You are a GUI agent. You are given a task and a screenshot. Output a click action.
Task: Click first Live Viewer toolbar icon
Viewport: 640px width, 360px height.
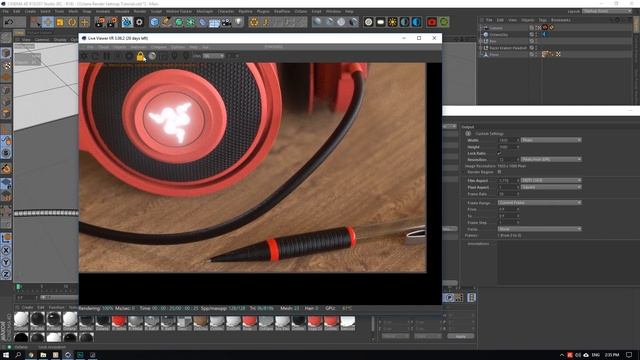click(84, 56)
